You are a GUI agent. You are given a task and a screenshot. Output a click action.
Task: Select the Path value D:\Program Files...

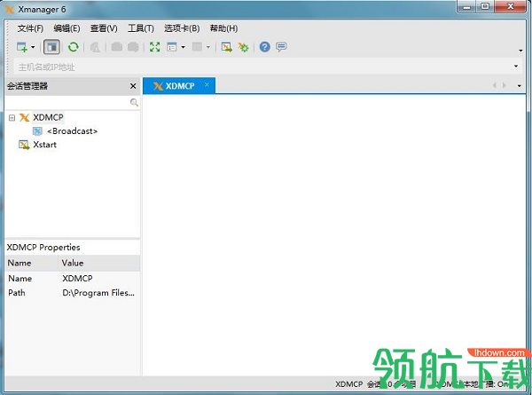(98, 293)
